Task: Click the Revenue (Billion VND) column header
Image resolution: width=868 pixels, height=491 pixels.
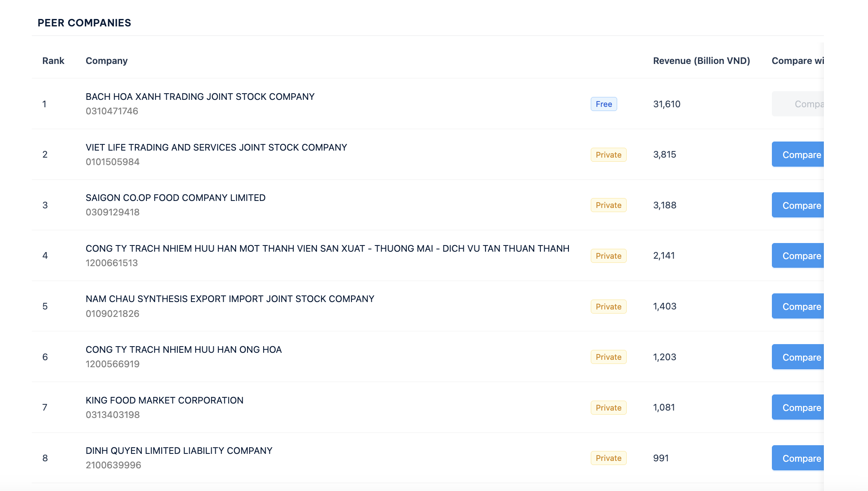Action: coord(701,61)
